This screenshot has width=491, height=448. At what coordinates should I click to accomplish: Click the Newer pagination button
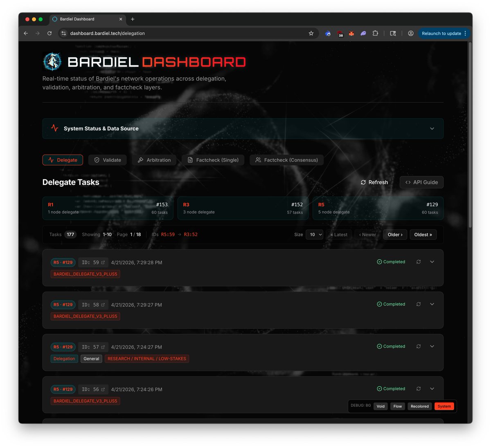[367, 235]
